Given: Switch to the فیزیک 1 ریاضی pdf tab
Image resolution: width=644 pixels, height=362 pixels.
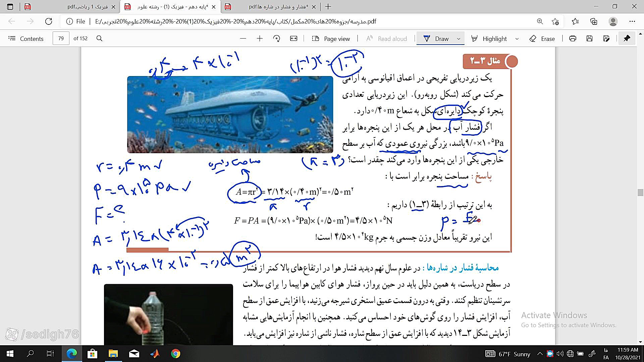Looking at the screenshot, I should [x=87, y=7].
